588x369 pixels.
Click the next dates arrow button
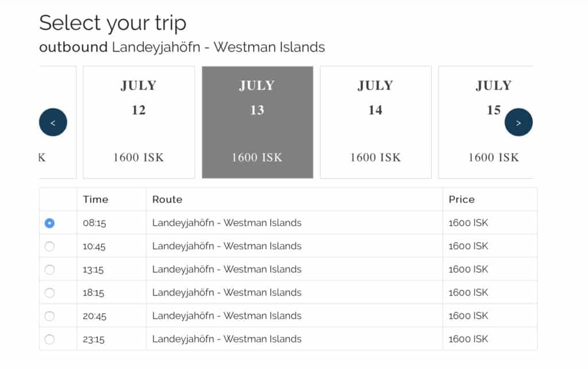(519, 122)
